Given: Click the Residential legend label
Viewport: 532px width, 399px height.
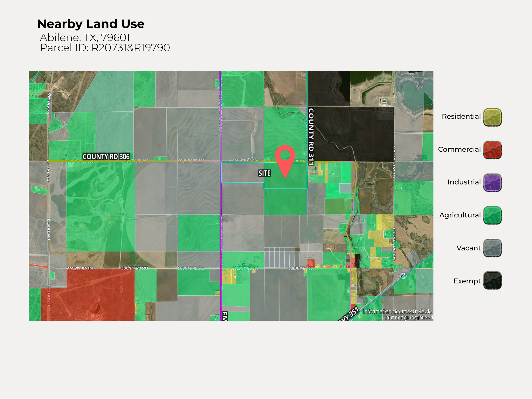Looking at the screenshot, I should [461, 116].
